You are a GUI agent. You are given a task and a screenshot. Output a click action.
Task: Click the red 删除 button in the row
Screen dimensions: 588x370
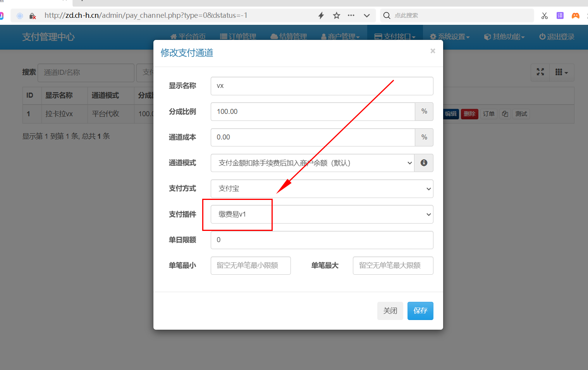(x=469, y=114)
